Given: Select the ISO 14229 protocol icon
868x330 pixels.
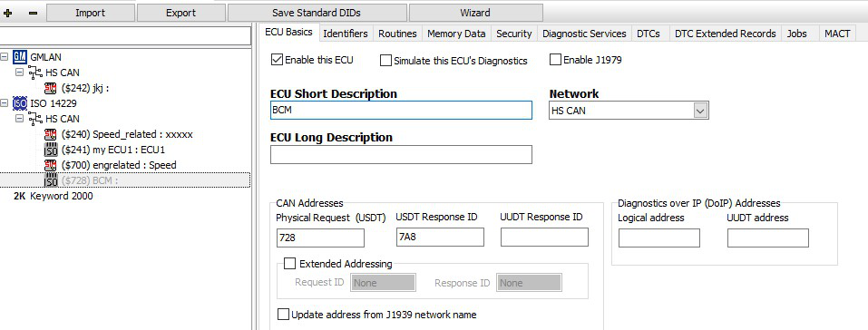Looking at the screenshot, I should [x=20, y=103].
